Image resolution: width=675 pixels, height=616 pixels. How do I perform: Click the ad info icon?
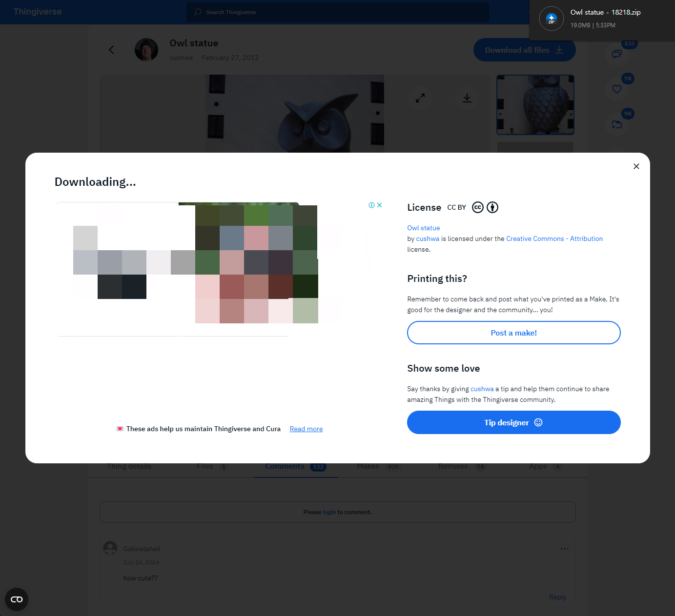(371, 205)
